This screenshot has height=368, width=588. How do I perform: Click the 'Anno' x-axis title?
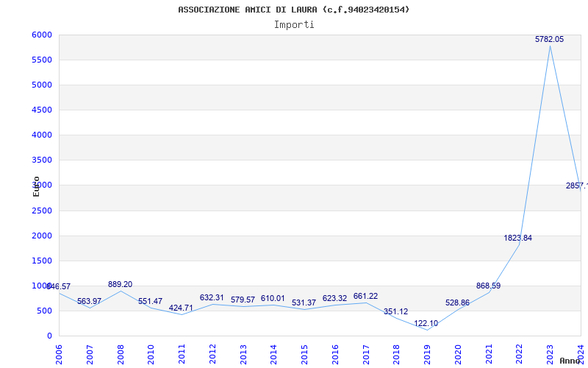tap(570, 361)
